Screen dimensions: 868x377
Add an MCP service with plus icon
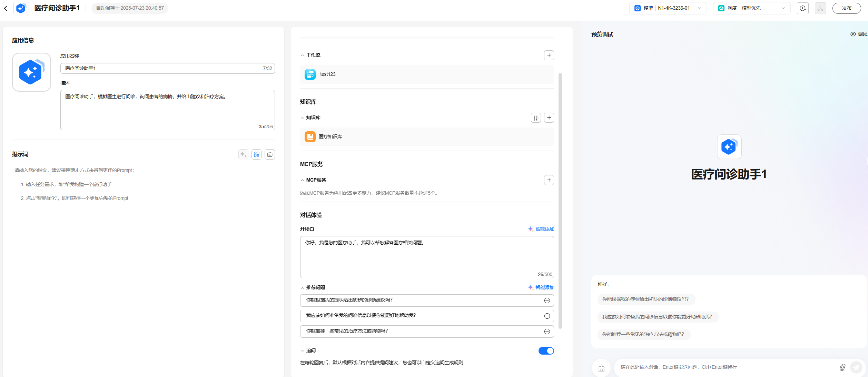click(549, 180)
